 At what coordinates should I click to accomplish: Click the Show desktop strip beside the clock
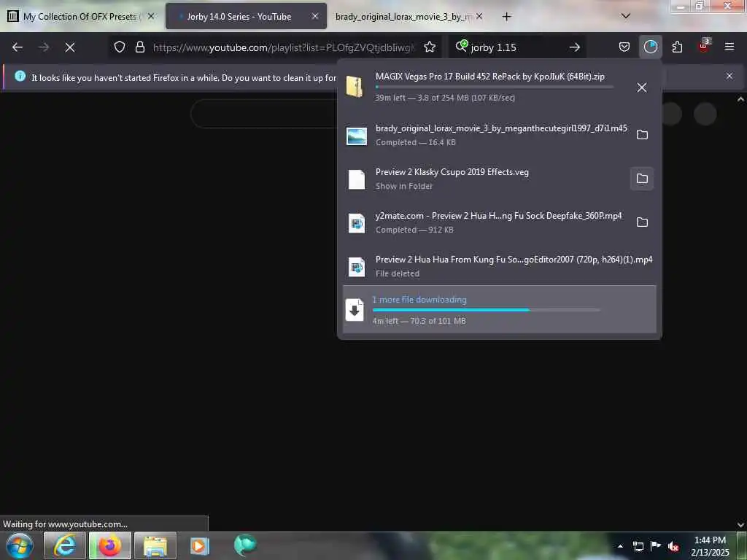pyautogui.click(x=742, y=545)
